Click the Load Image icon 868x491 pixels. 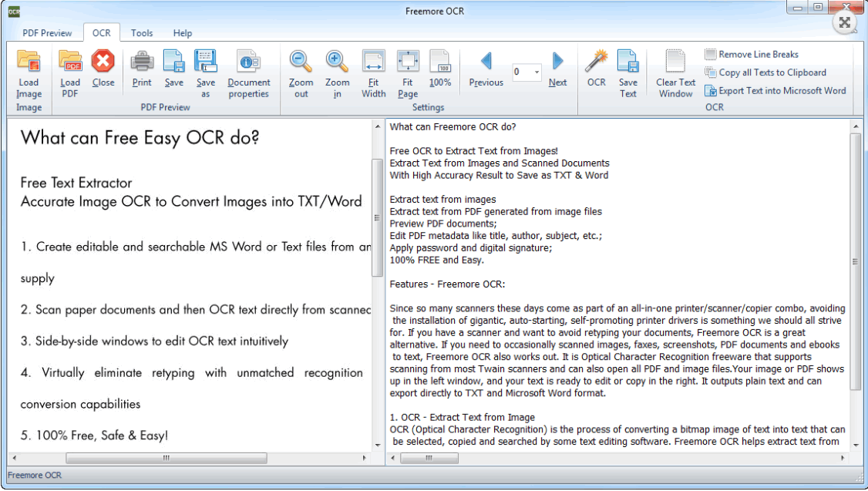tap(29, 61)
